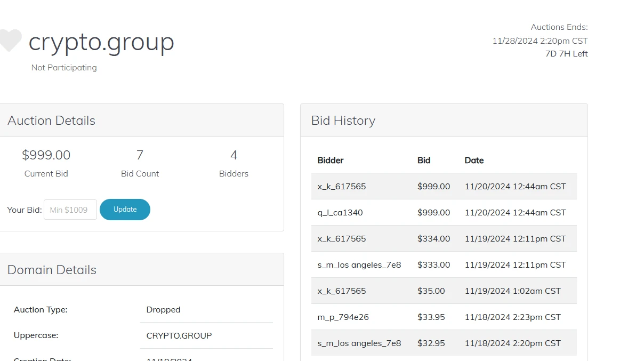Click the Bid History panel header

343,121
